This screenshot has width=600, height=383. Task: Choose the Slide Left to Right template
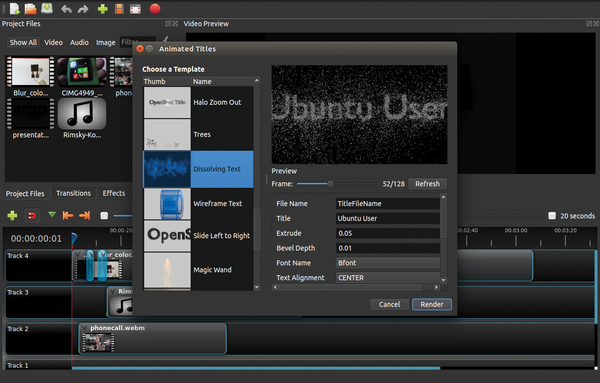click(198, 236)
